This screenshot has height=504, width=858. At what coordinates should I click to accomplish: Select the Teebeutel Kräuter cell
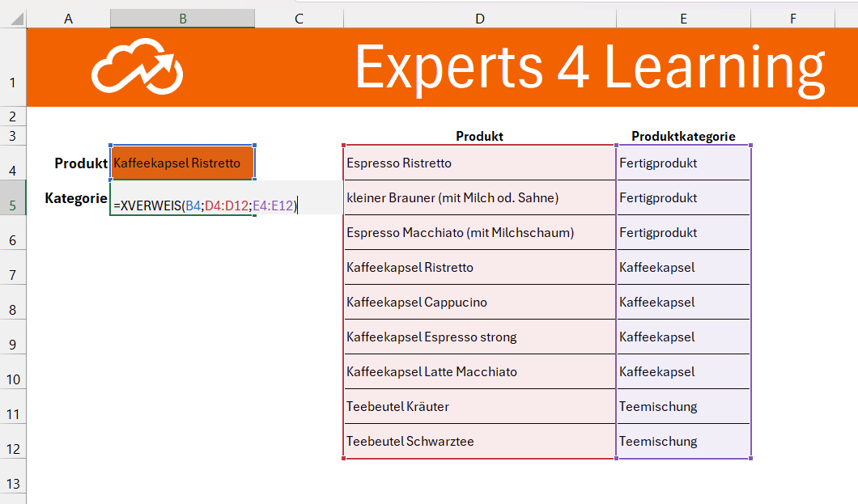click(479, 407)
